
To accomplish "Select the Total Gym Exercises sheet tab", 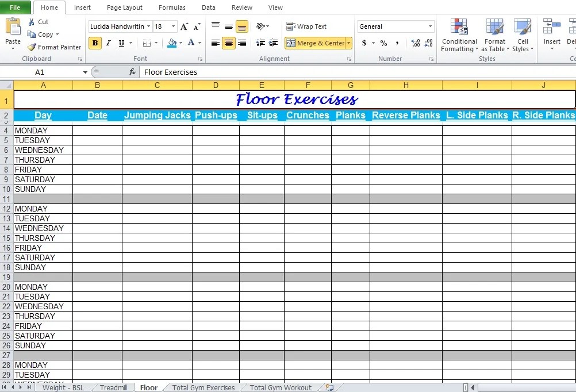I will pyautogui.click(x=202, y=387).
